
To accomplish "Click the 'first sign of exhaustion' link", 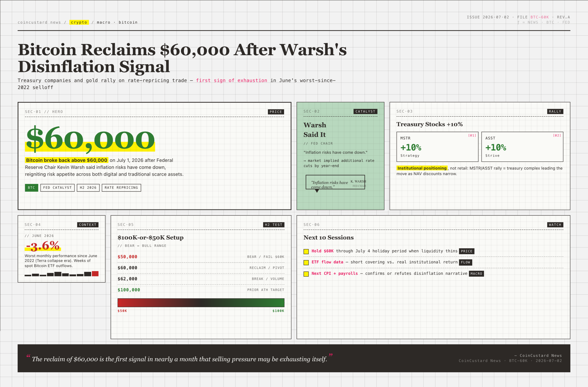I will pyautogui.click(x=232, y=81).
